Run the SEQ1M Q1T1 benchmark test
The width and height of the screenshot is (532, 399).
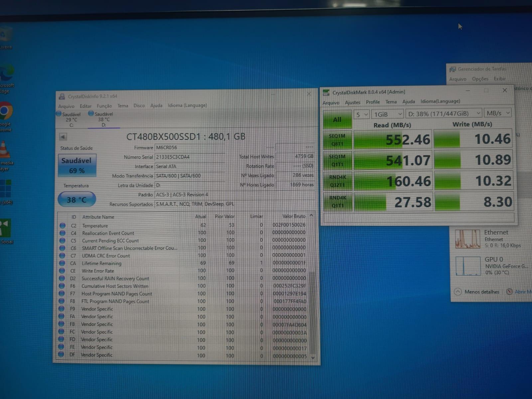337,160
